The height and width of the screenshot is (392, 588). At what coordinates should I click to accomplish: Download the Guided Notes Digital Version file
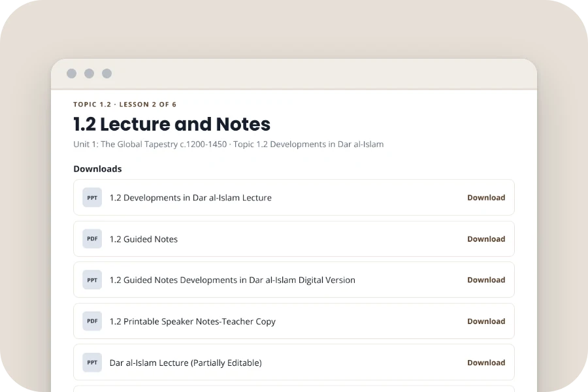[x=486, y=280]
